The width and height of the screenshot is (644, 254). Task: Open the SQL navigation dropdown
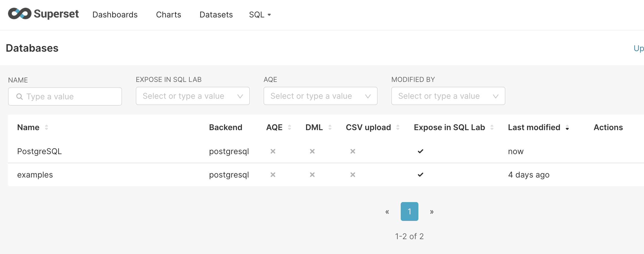(260, 15)
